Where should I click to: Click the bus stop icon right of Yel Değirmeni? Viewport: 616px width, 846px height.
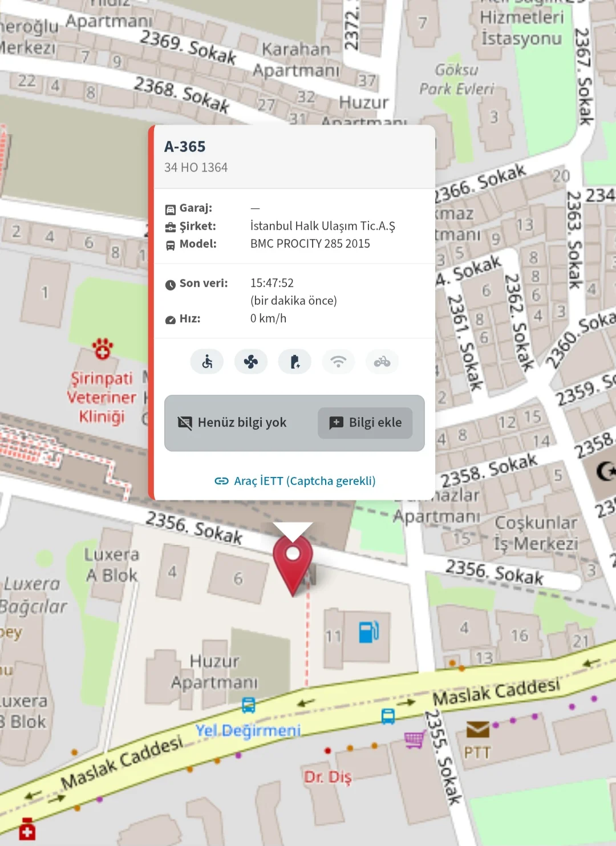click(x=388, y=717)
